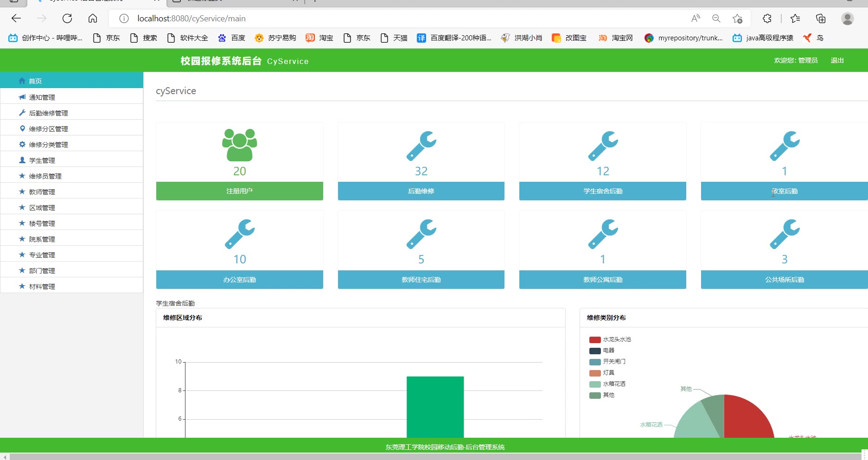This screenshot has width=868, height=460.
Task: Click the wrench icon beside 后勤维修管理
Action: point(22,113)
